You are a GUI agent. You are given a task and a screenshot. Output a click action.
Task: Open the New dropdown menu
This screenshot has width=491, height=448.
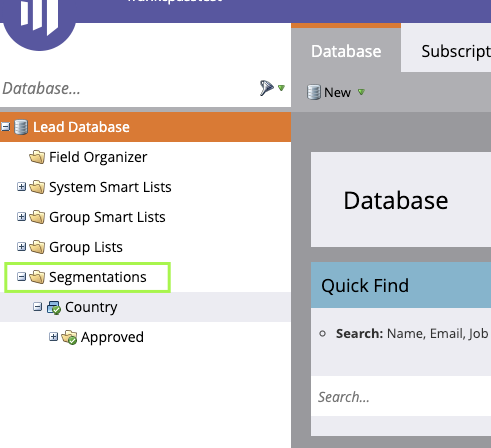(x=361, y=92)
